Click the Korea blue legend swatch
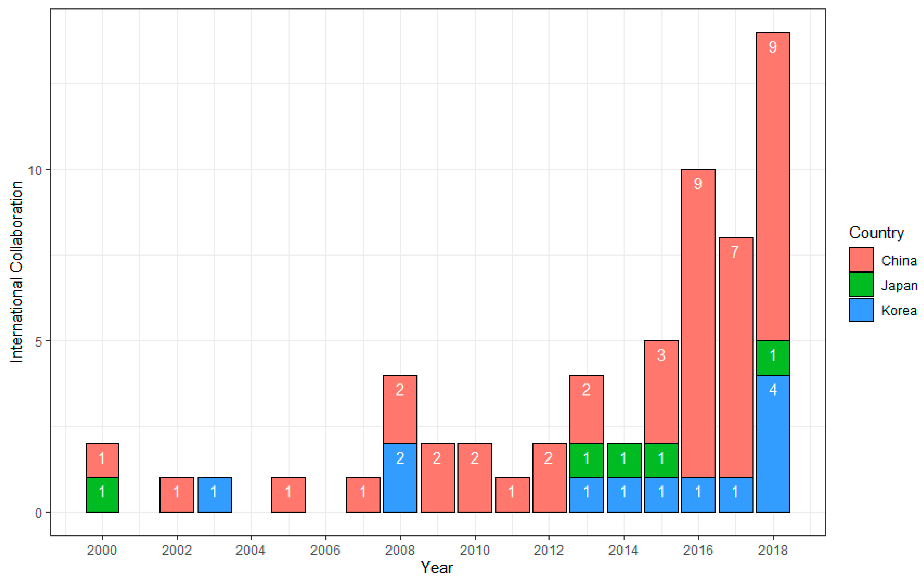Screen dimensions: 924x582 [x=861, y=310]
